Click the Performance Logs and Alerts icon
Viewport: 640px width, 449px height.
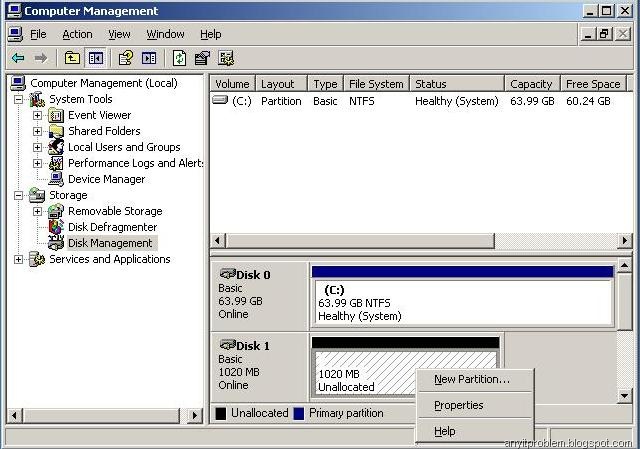[56, 163]
